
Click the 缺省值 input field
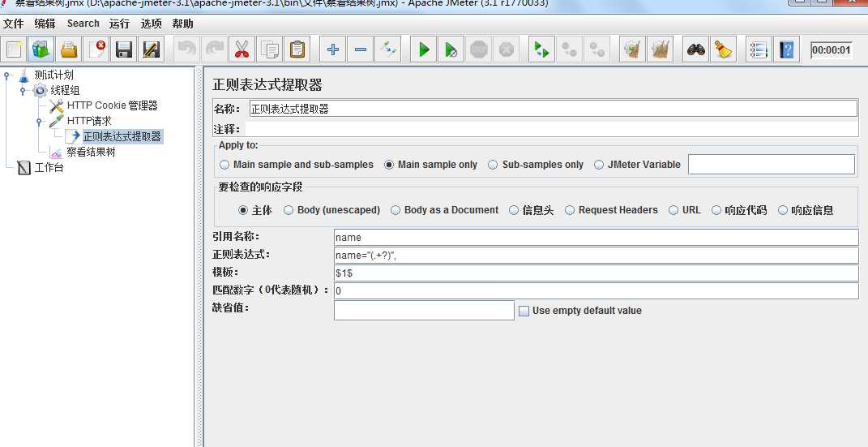coord(424,310)
